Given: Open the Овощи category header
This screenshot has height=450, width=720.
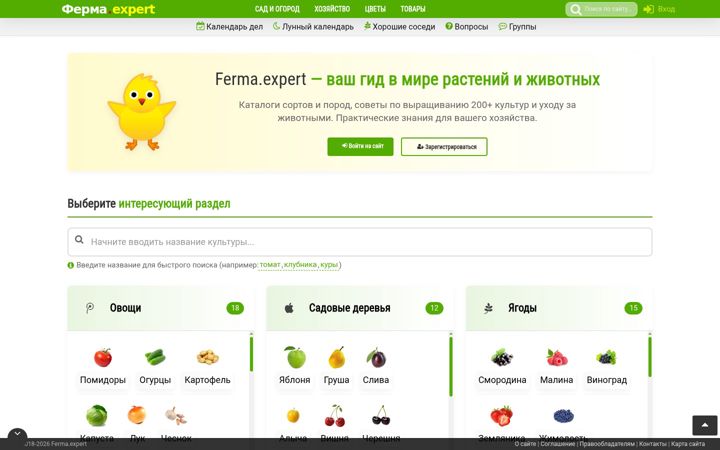Looking at the screenshot, I should click(160, 308).
